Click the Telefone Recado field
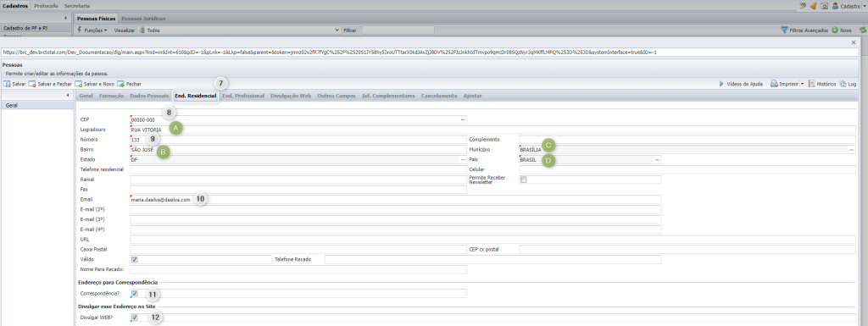The image size is (868, 326). pyautogui.click(x=492, y=259)
